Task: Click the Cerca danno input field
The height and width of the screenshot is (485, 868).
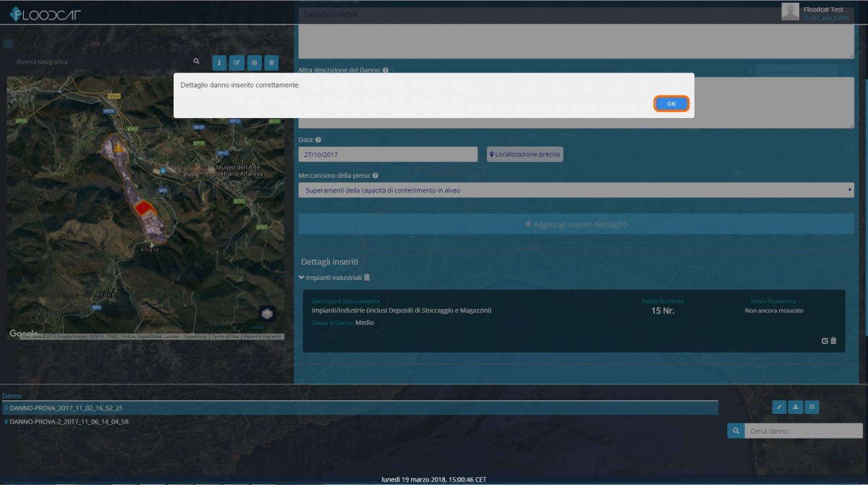Action: [x=803, y=431]
